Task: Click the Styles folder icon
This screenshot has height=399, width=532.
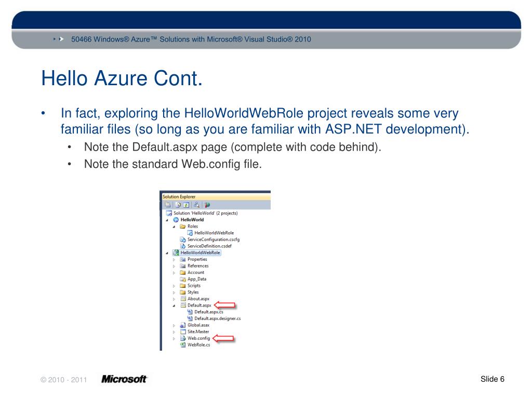Action: 182,292
